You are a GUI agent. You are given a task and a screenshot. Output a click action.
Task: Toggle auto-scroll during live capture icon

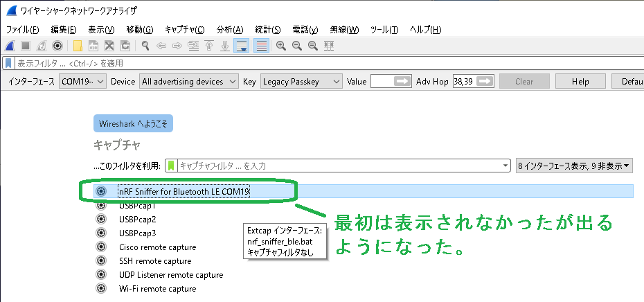click(241, 46)
